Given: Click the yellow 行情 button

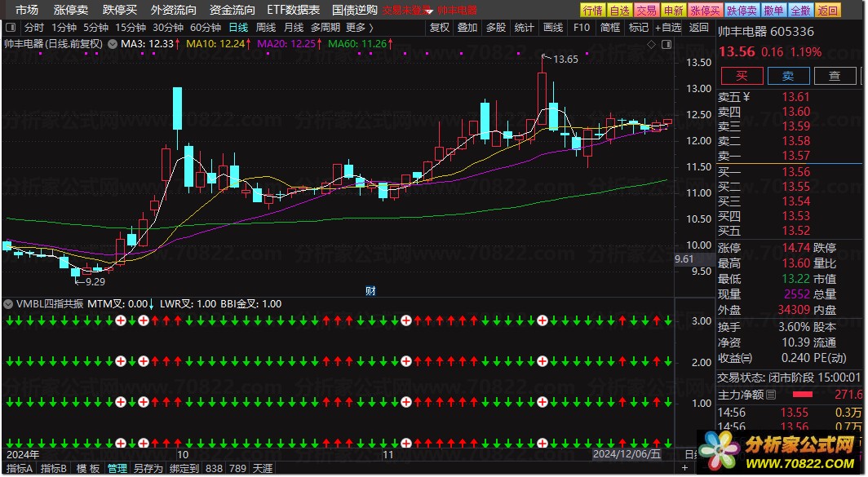Looking at the screenshot, I should coord(593,10).
